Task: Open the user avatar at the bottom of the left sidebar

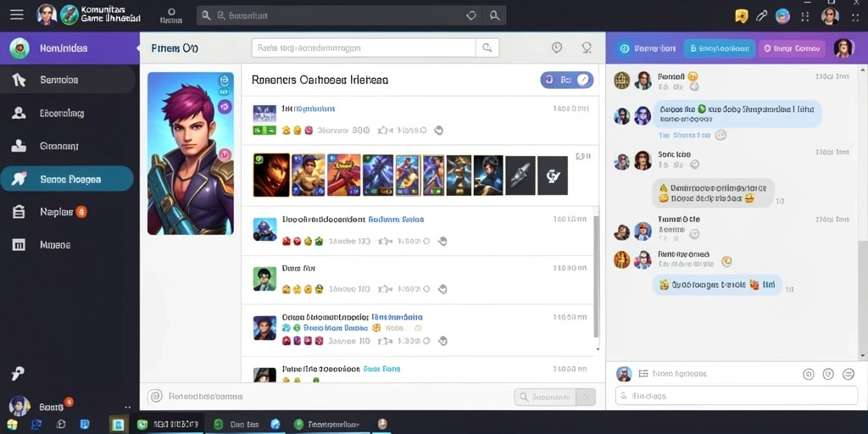Action: click(19, 406)
